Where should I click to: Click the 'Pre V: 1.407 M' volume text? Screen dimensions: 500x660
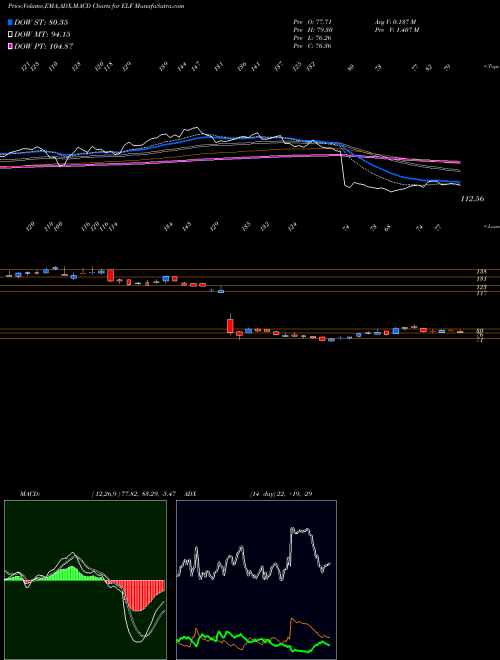click(396, 30)
